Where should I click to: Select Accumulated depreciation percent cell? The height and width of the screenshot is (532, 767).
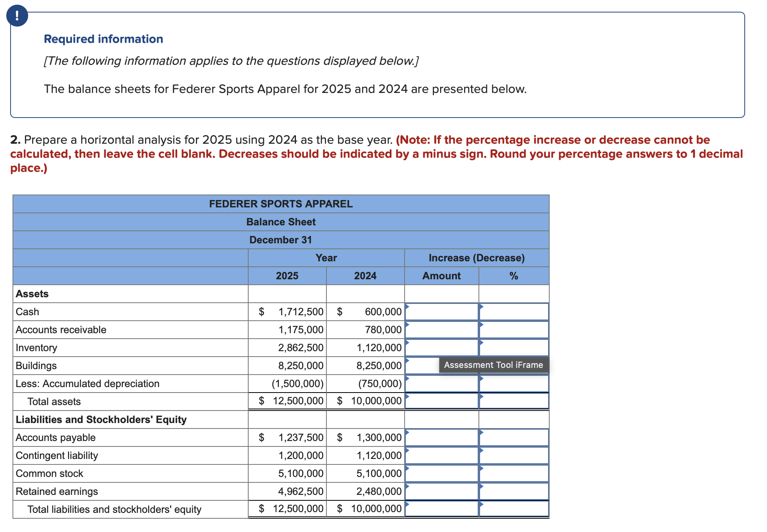click(x=514, y=384)
